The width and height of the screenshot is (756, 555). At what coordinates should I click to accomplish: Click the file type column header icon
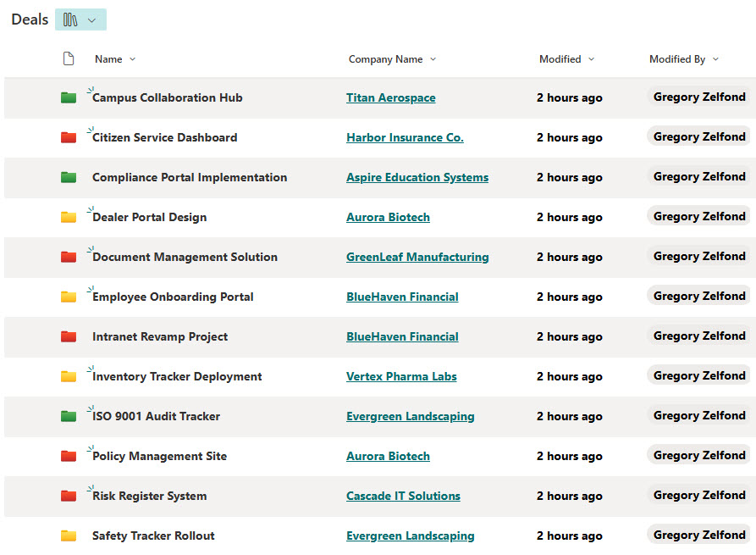69,59
